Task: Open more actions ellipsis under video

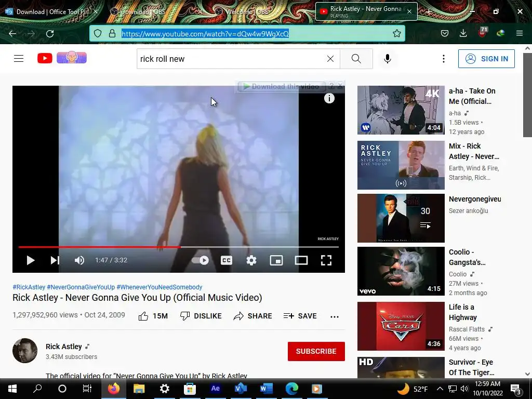Action: click(335, 316)
